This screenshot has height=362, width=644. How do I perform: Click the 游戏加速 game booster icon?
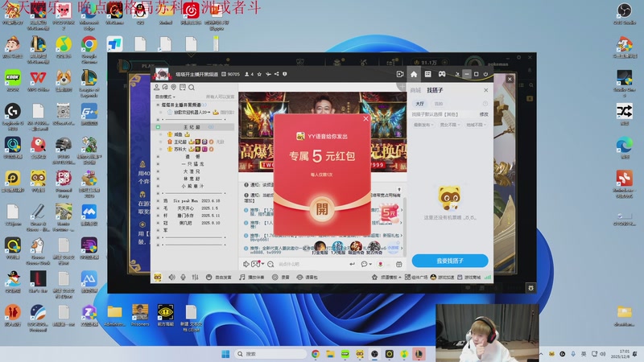(x=442, y=278)
